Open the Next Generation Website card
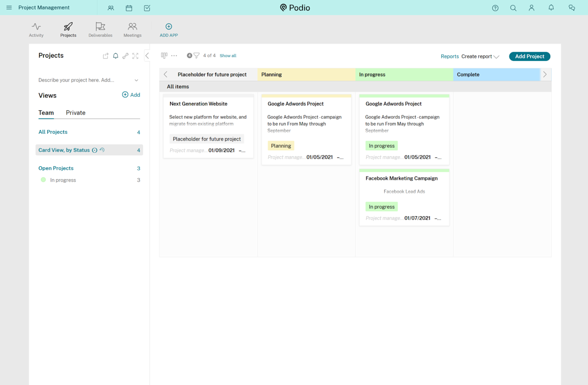The height and width of the screenshot is (385, 588). tap(208, 126)
